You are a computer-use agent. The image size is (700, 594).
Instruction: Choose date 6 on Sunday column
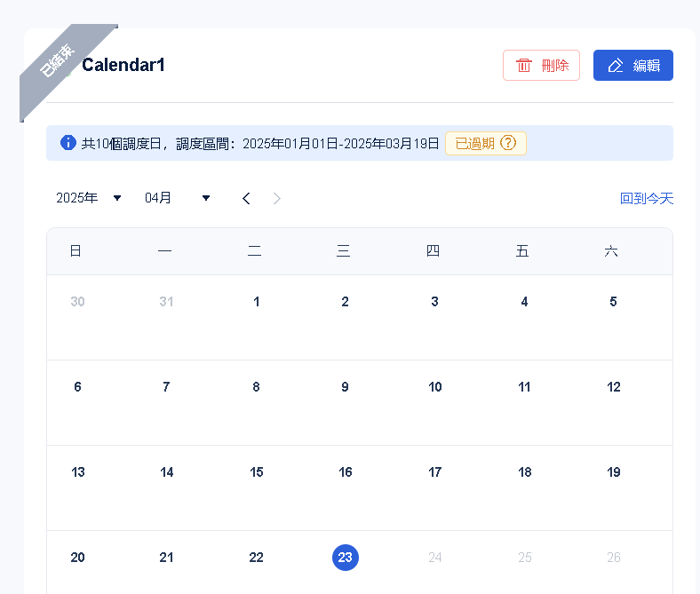(x=77, y=387)
